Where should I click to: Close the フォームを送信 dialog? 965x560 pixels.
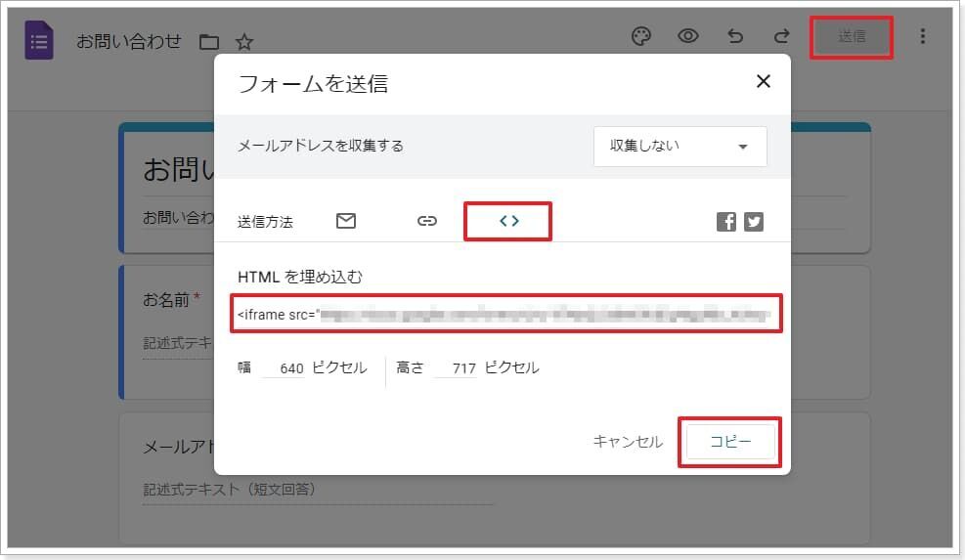pos(764,81)
